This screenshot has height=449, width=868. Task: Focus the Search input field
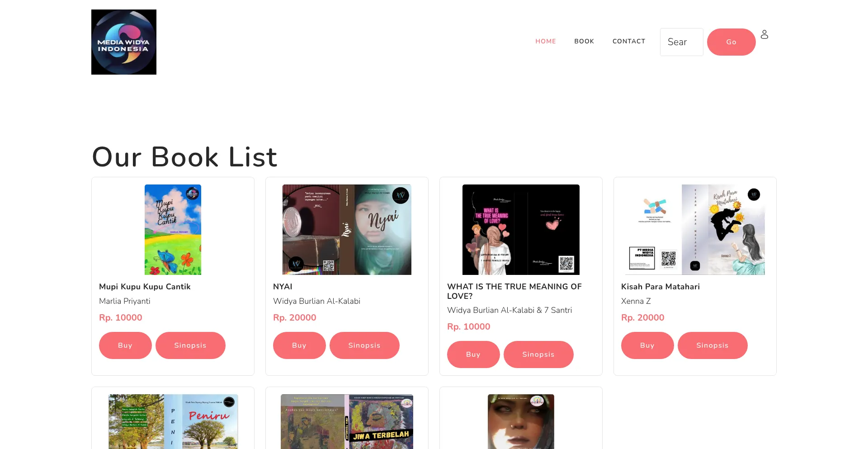tap(682, 42)
